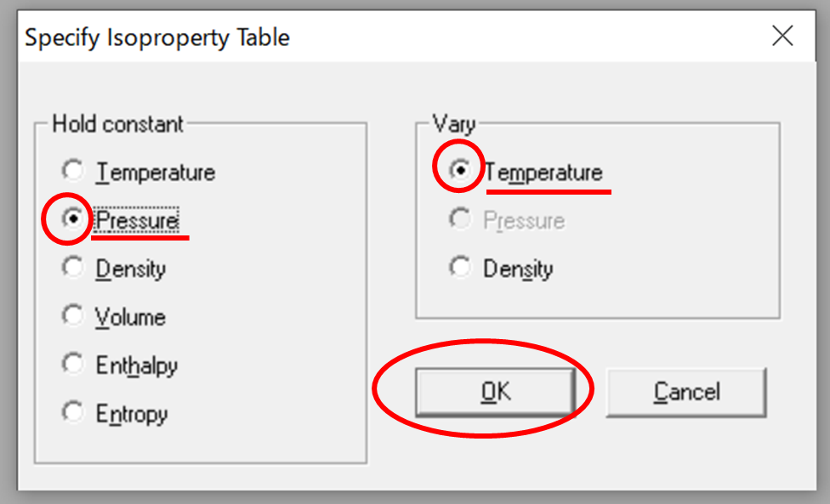This screenshot has height=504, width=830.
Task: Click the Density label text under Vary
Action: tap(518, 269)
